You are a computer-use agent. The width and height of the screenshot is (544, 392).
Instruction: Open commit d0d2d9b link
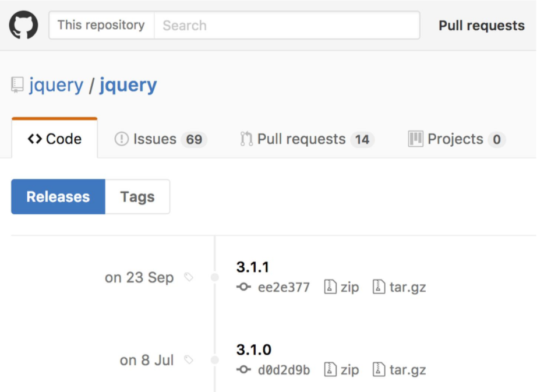click(x=284, y=370)
